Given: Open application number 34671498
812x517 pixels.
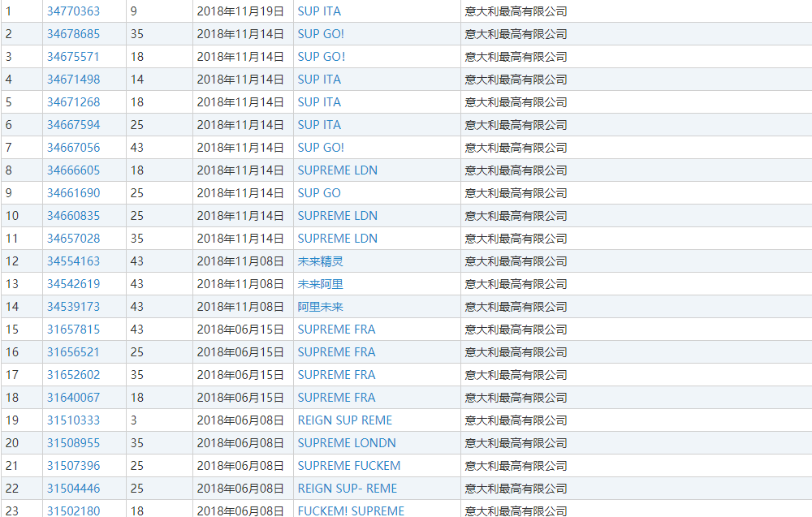Looking at the screenshot, I should click(x=73, y=80).
